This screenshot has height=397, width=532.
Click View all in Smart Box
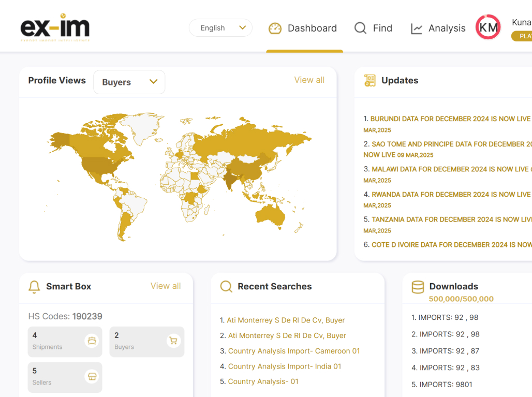pos(166,286)
